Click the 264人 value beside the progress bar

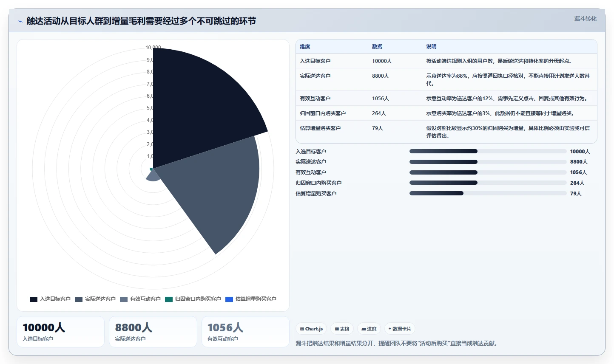[577, 183]
